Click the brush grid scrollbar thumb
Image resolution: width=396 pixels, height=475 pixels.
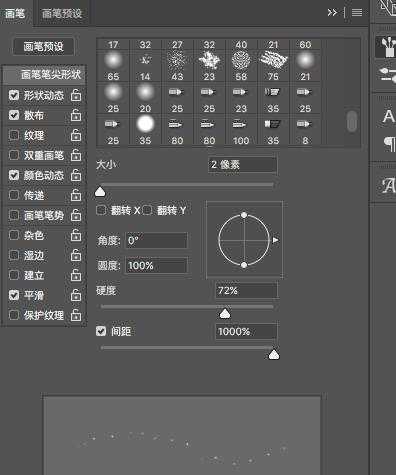pyautogui.click(x=352, y=121)
